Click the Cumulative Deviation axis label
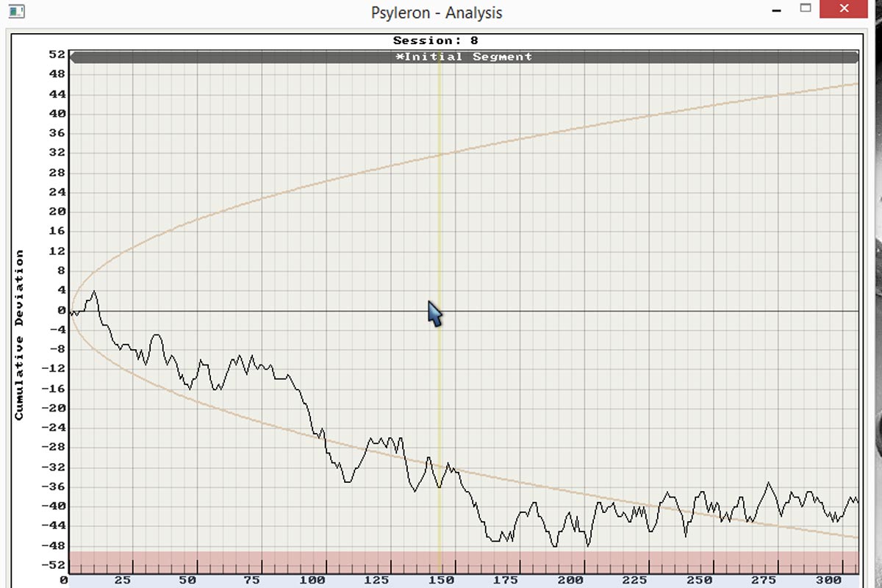Image resolution: width=882 pixels, height=588 pixels. pos(19,335)
